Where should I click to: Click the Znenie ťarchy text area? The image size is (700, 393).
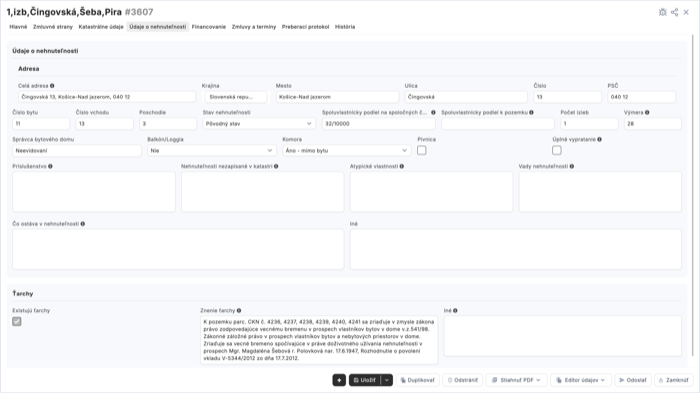click(x=319, y=340)
